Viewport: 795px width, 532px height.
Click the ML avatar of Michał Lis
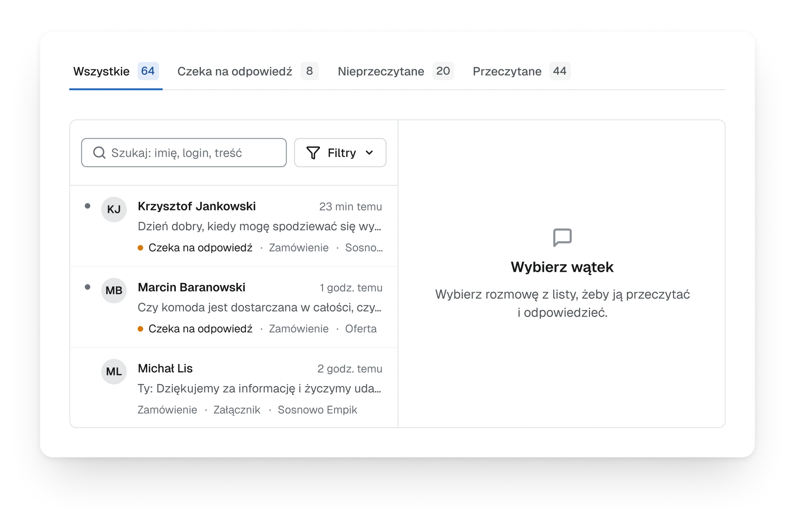[114, 372]
